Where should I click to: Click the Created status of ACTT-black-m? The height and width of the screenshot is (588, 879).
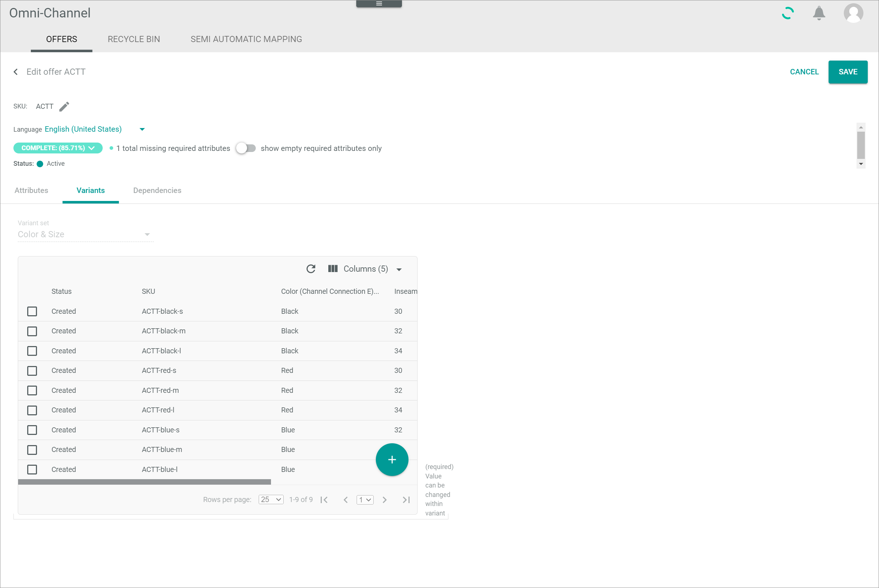(64, 331)
